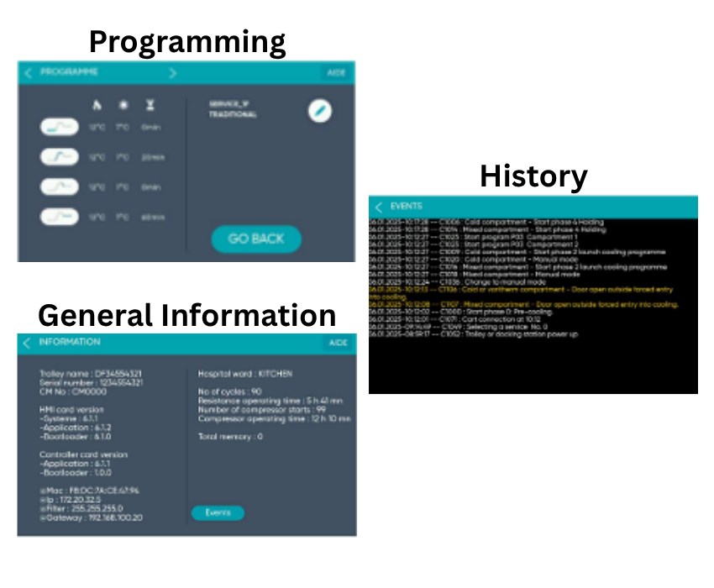
Task: Select Cold compartment launch cooling programme event
Action: (x=517, y=252)
